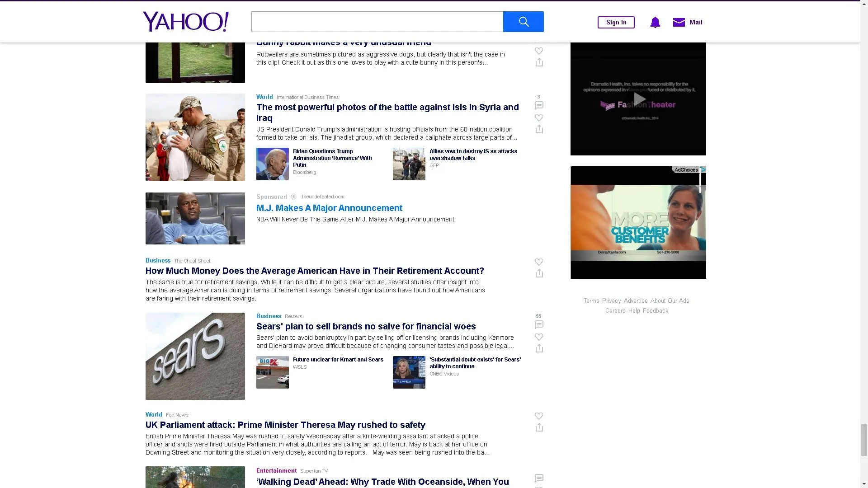Viewport: 868px width, 488px height.
Task: Click AdChoices icon on Toyota ad
Action: click(703, 170)
